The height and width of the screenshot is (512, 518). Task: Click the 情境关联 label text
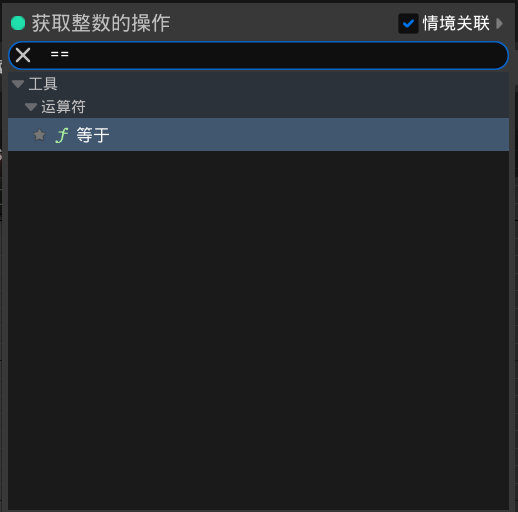pos(456,23)
